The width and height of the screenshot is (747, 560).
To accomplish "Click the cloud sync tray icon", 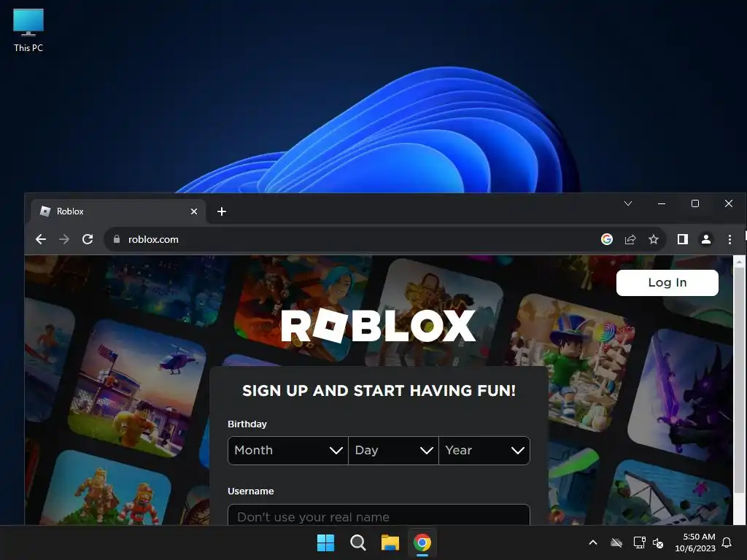I will pos(616,542).
